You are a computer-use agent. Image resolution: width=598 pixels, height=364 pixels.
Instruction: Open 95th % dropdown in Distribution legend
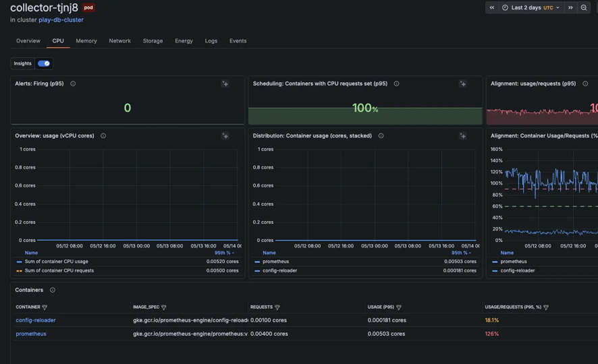[x=462, y=253]
